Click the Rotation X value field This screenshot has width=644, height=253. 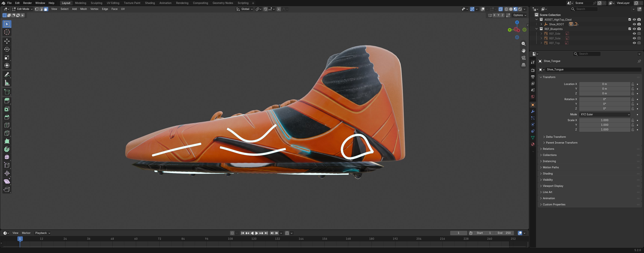point(604,99)
